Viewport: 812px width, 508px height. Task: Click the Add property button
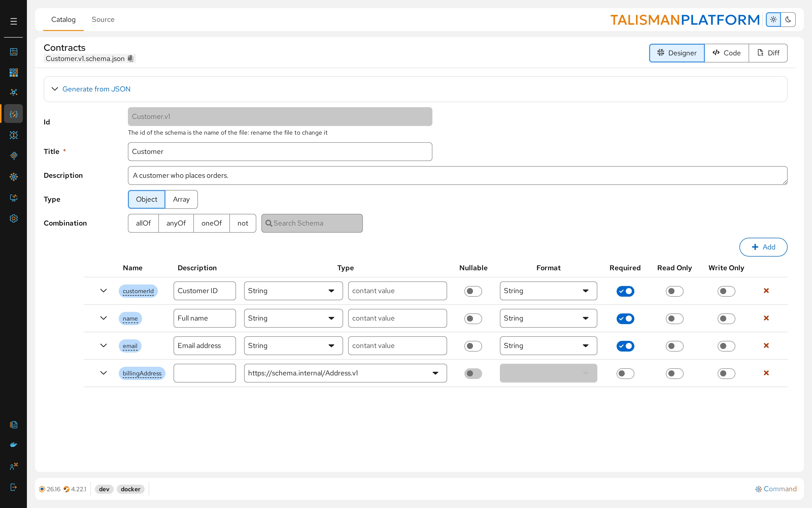point(763,247)
